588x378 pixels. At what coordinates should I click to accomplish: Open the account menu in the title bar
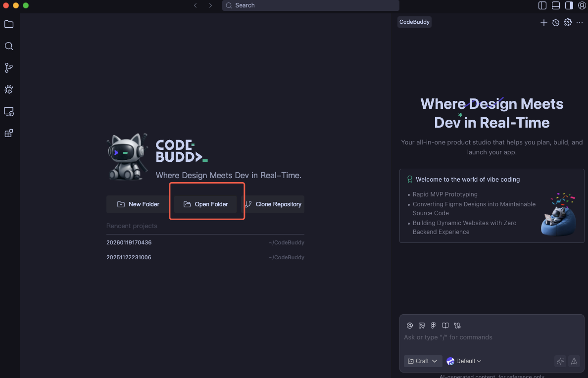point(582,5)
